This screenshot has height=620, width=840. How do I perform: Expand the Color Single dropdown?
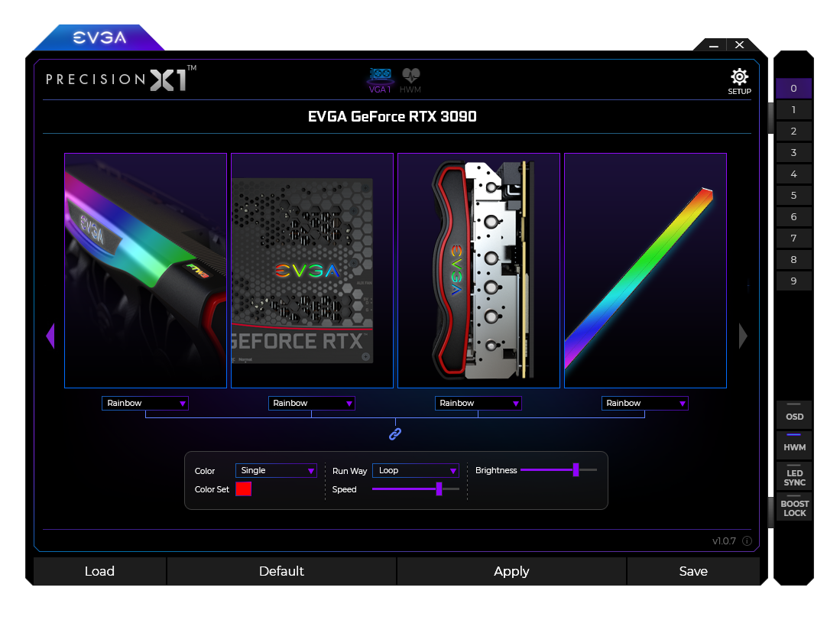[x=276, y=470]
